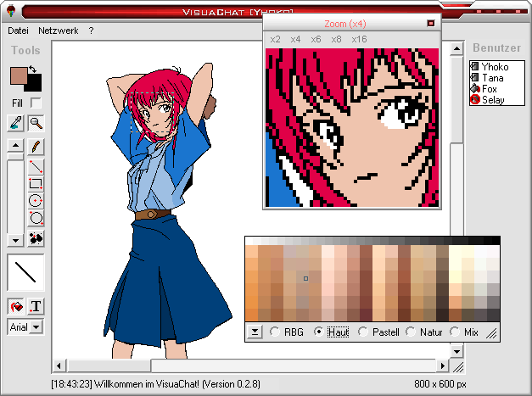Collapse the color palette panel arrow
Image resolution: width=532 pixels, height=396 pixels.
255,332
